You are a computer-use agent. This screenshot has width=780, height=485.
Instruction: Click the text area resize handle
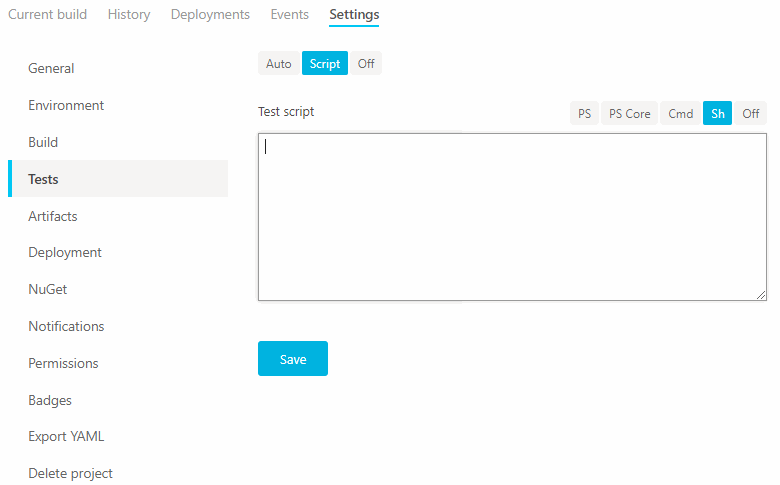point(761,295)
